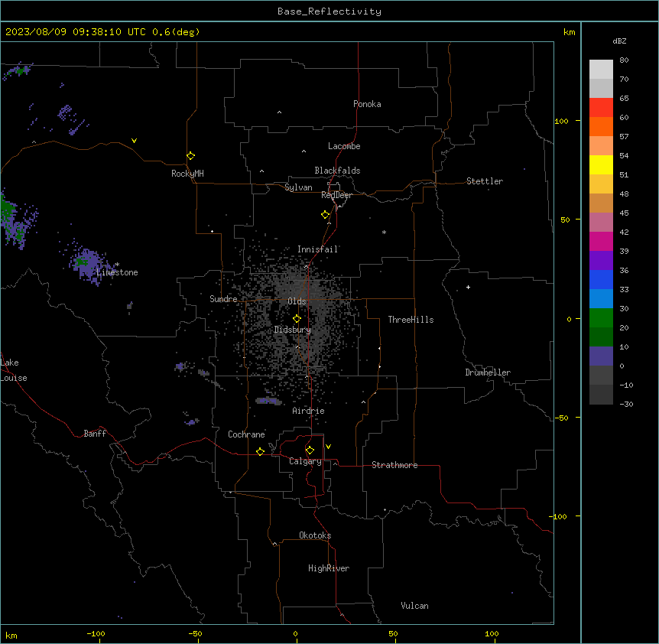The width and height of the screenshot is (659, 644).
Task: Click the Banff town label
Action: pos(95,434)
